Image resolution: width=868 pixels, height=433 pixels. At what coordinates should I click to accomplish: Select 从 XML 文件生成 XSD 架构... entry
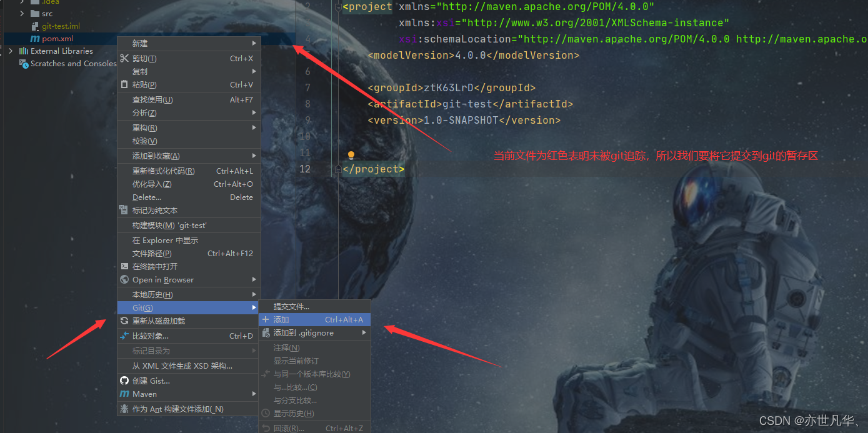(x=189, y=366)
